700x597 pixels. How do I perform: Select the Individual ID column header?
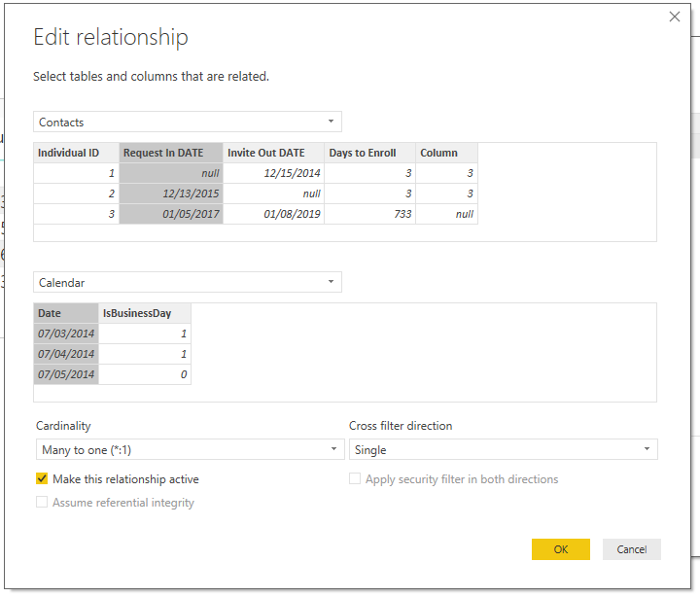pyautogui.click(x=77, y=153)
